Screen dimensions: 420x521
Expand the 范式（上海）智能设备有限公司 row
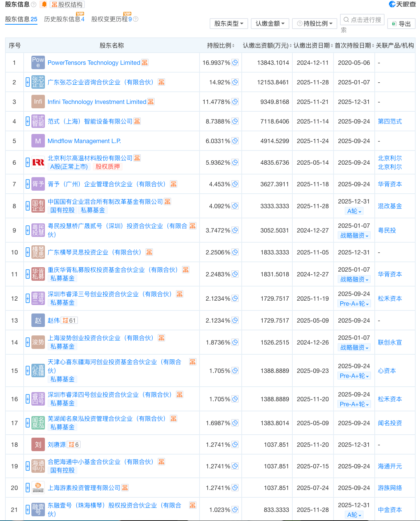pos(28,121)
